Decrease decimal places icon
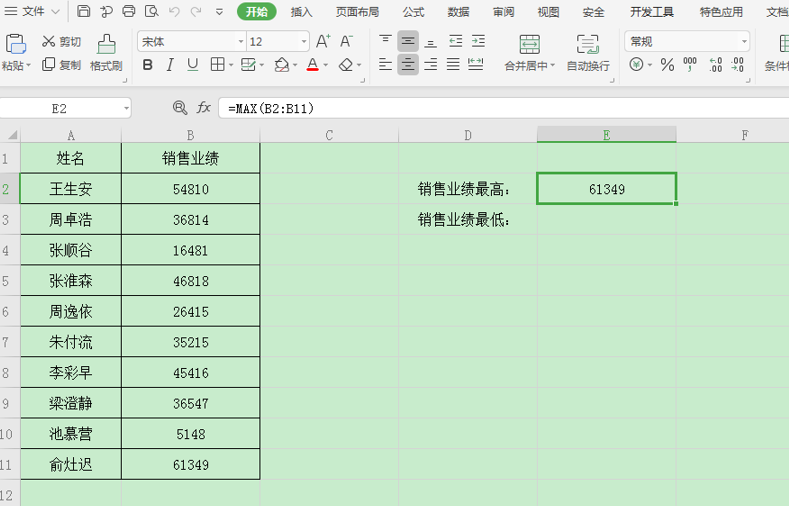 coord(737,64)
